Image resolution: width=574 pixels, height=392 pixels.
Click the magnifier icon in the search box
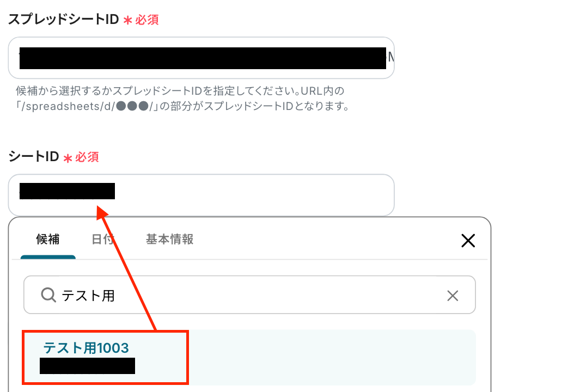[x=48, y=295]
